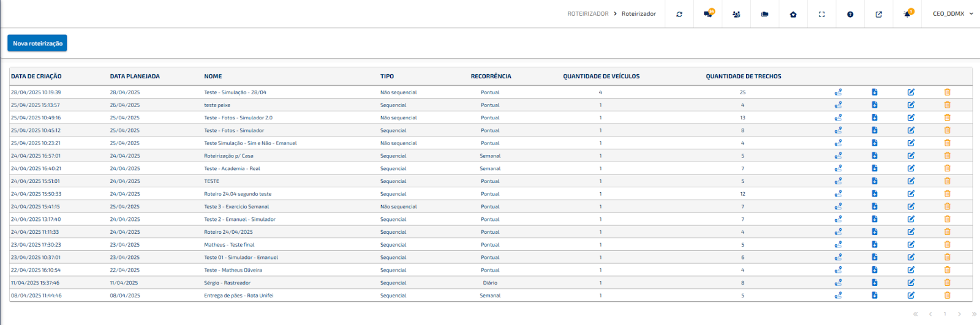Go to previous page pagination arrow
Screen dimensions: 980x325
(x=930, y=314)
